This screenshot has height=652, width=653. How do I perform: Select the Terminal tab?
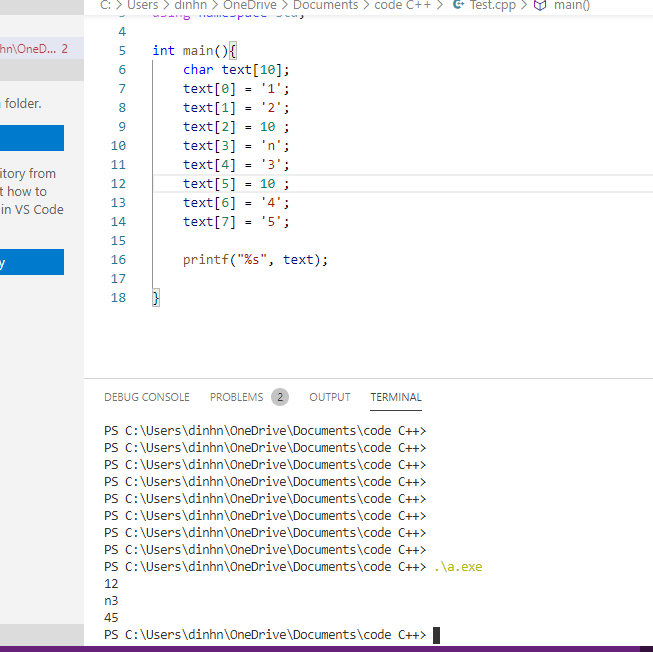point(396,397)
